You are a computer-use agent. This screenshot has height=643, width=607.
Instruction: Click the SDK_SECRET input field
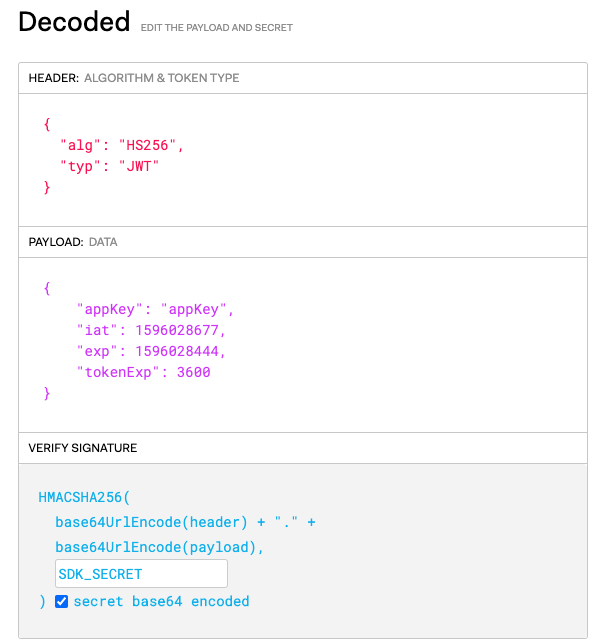click(x=141, y=574)
